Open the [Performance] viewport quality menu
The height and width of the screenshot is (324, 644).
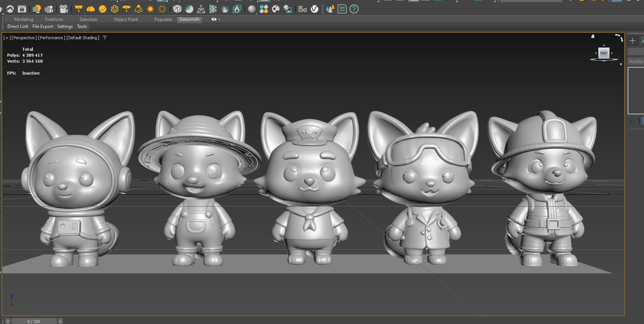(x=51, y=38)
